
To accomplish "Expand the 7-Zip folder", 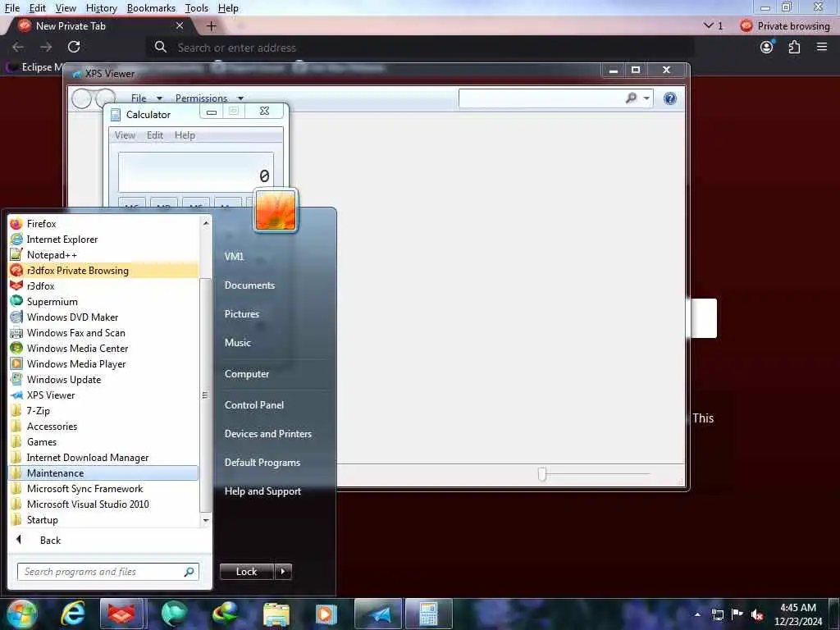I will (x=103, y=411).
